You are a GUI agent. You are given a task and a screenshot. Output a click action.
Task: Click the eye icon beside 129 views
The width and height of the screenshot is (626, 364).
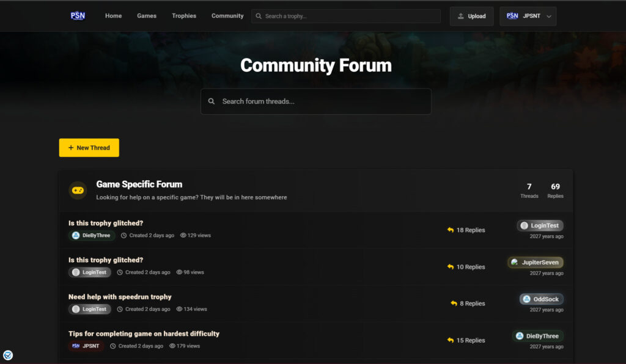coord(183,235)
